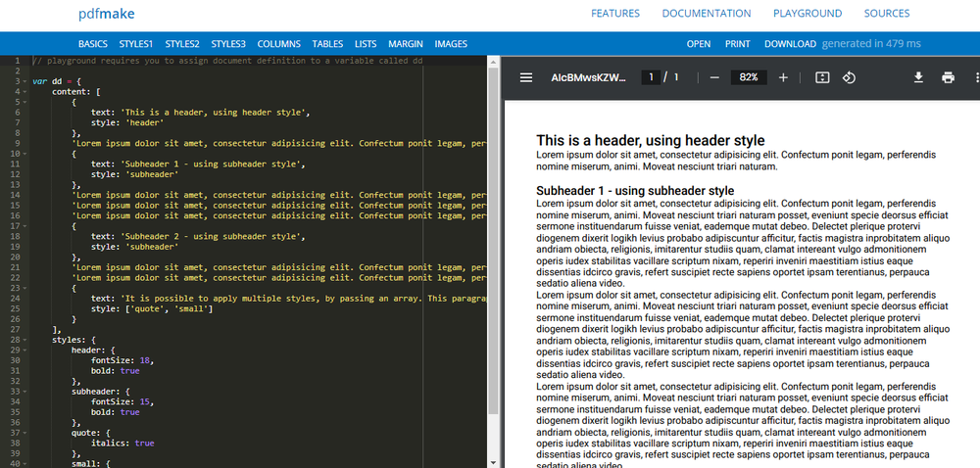Place cursor on 'var dd = {' line
Screen dimensions: 980x468
point(57,81)
